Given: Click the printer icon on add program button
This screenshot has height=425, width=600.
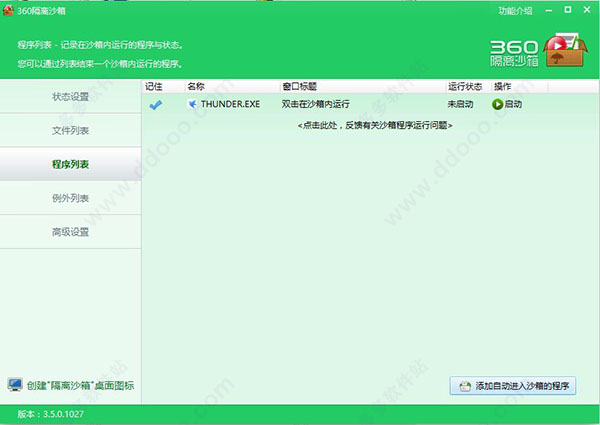Looking at the screenshot, I should tap(465, 386).
